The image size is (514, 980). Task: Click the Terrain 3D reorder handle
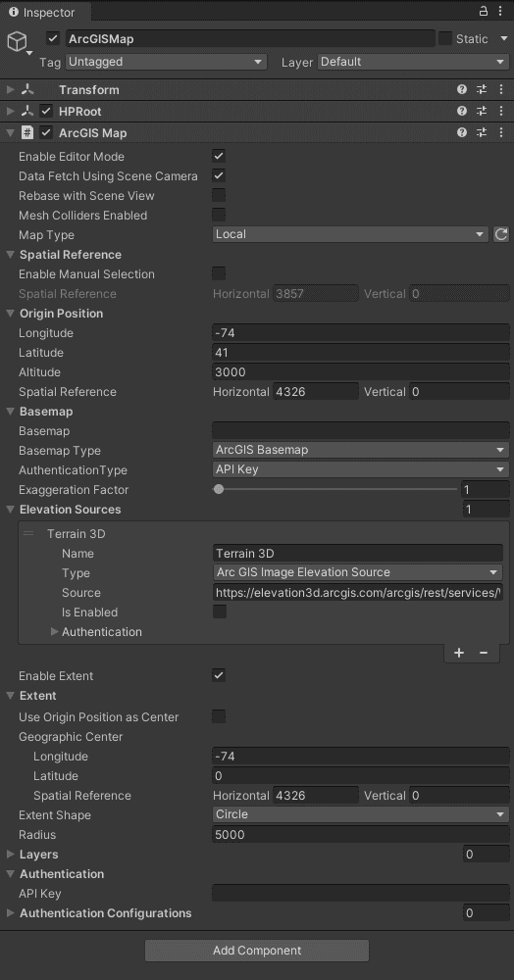[28, 534]
